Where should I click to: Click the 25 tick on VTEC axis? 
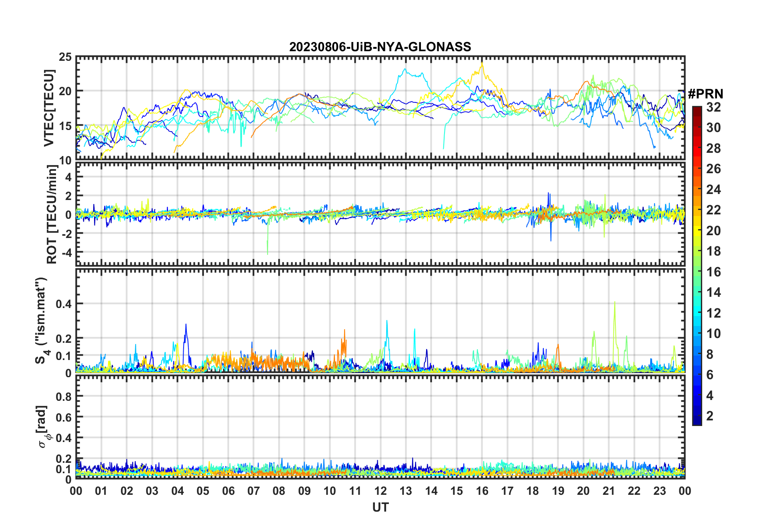65,57
